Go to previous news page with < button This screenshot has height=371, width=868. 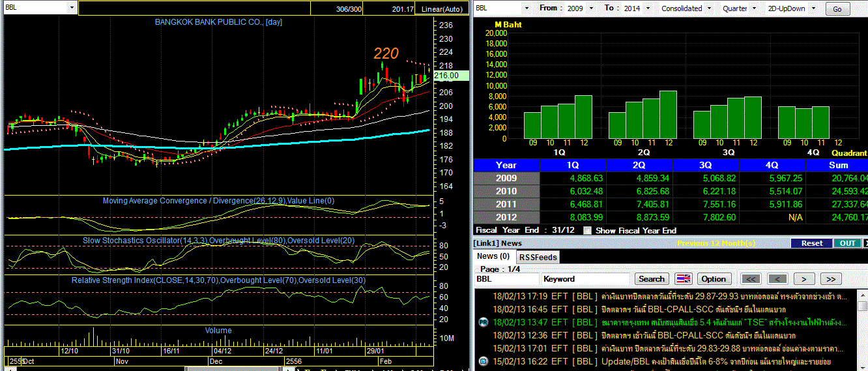click(x=777, y=279)
